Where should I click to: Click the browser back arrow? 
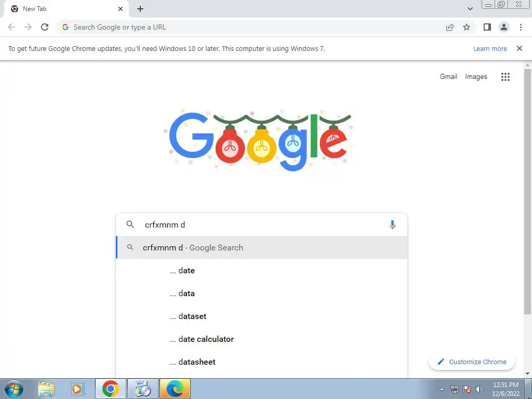[x=11, y=27]
